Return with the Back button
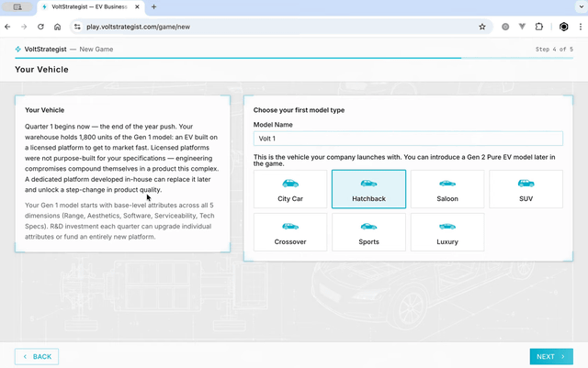 (37, 356)
